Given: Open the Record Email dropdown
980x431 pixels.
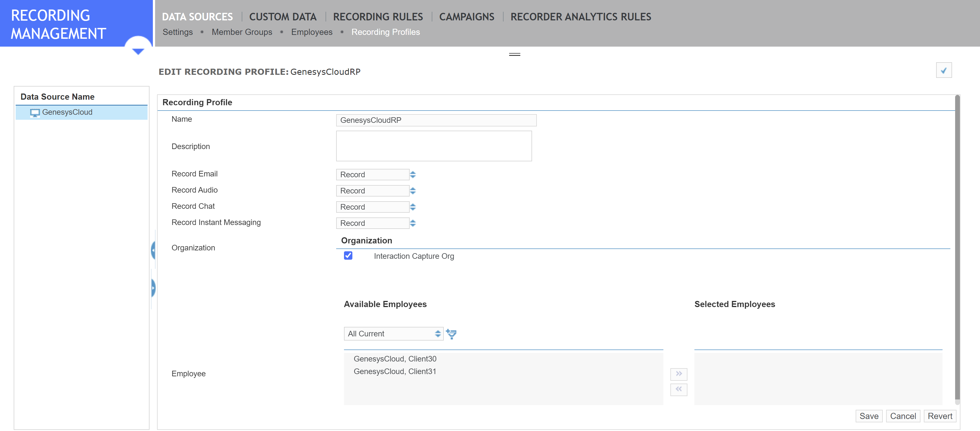Looking at the screenshot, I should pyautogui.click(x=372, y=174).
